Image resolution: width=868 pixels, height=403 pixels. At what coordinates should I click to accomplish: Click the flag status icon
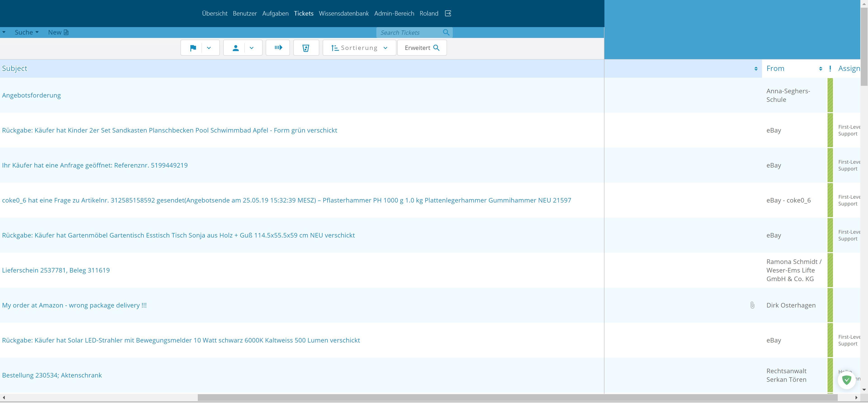tap(193, 48)
